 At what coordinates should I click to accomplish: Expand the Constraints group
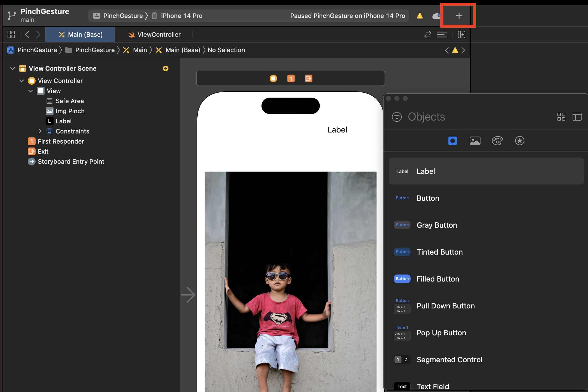point(40,131)
